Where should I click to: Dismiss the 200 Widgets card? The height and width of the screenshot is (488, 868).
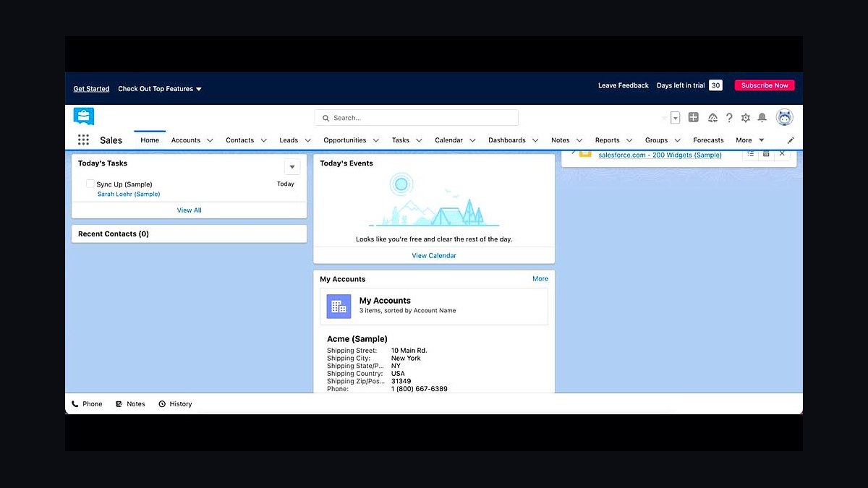[x=782, y=154]
